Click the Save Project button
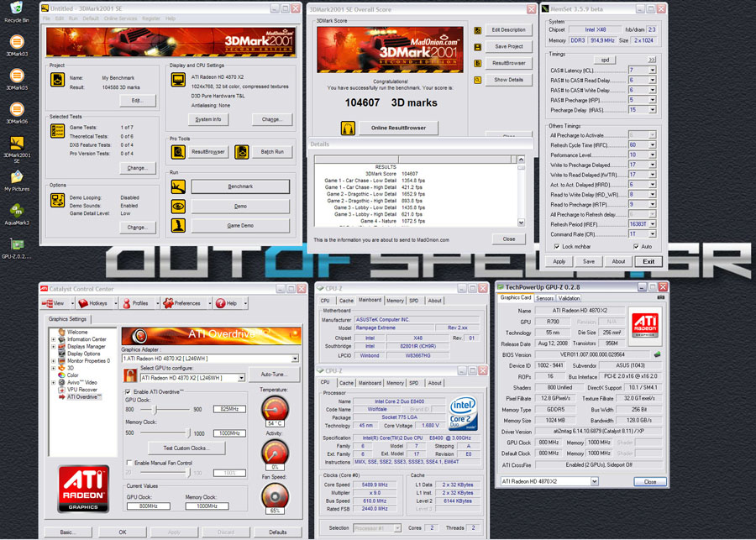 click(508, 47)
